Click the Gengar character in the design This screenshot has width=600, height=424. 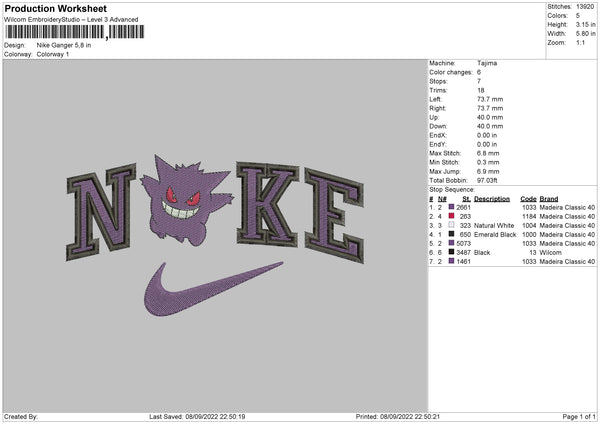click(x=186, y=201)
